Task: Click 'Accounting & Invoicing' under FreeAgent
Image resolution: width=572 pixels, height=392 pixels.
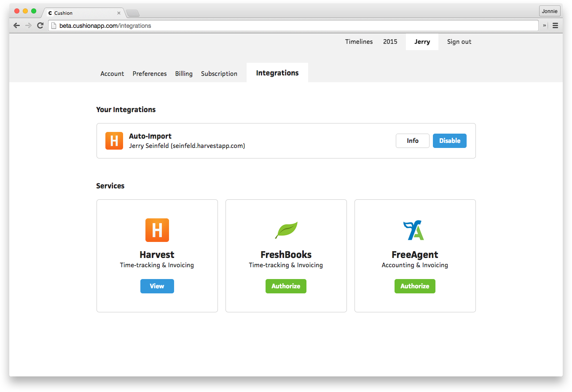Action: [415, 265]
